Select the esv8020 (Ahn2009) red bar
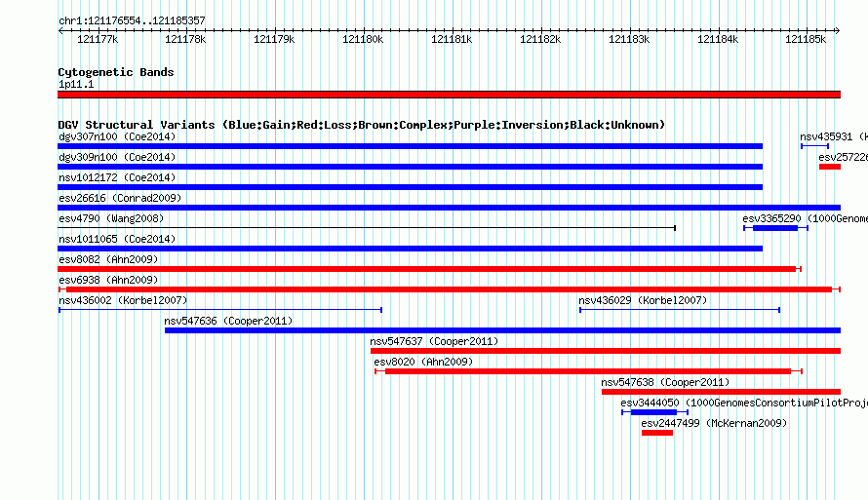The image size is (868, 500). pos(588,371)
